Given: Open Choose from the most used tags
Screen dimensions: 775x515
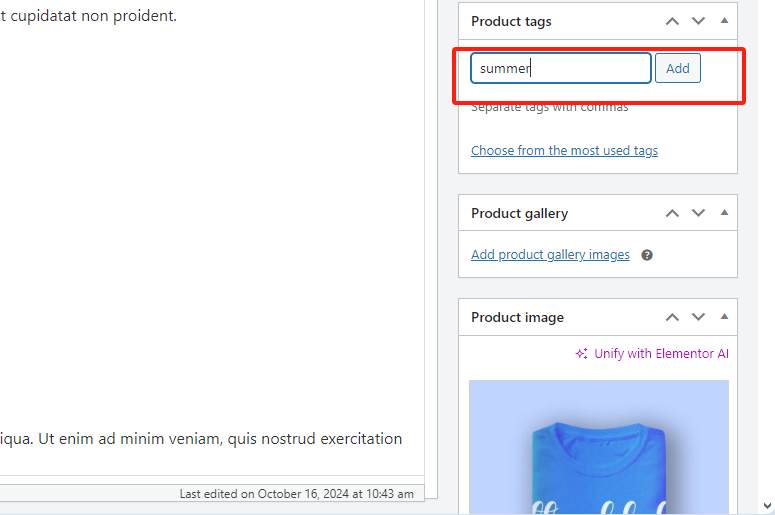Looking at the screenshot, I should click(564, 150).
